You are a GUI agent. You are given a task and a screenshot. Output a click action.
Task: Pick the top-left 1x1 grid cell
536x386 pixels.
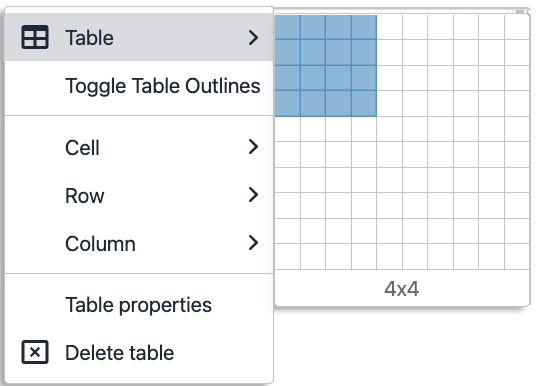[288, 27]
